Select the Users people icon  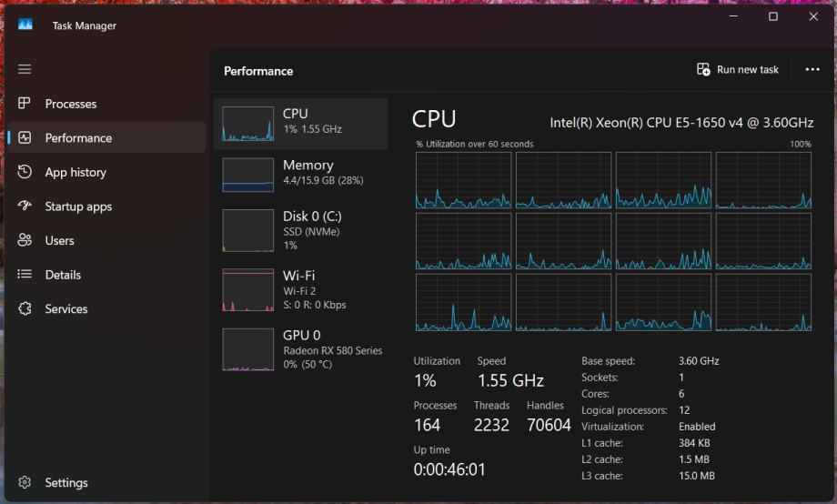(x=25, y=240)
